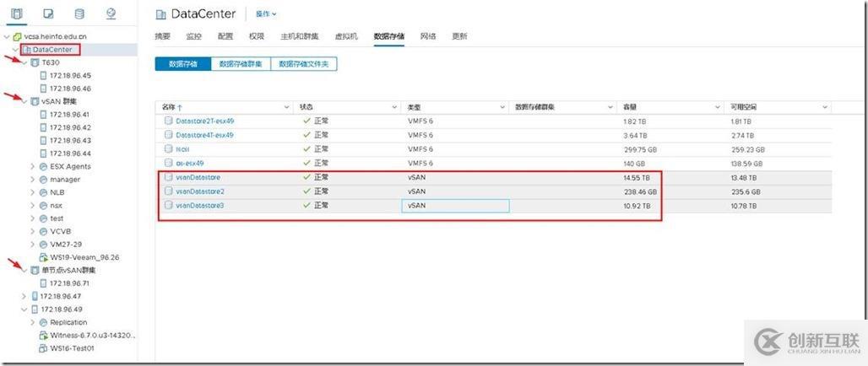Screen dimensions: 868x366
Task: Open the 可用空间 column filter dropdown
Action: (x=825, y=107)
